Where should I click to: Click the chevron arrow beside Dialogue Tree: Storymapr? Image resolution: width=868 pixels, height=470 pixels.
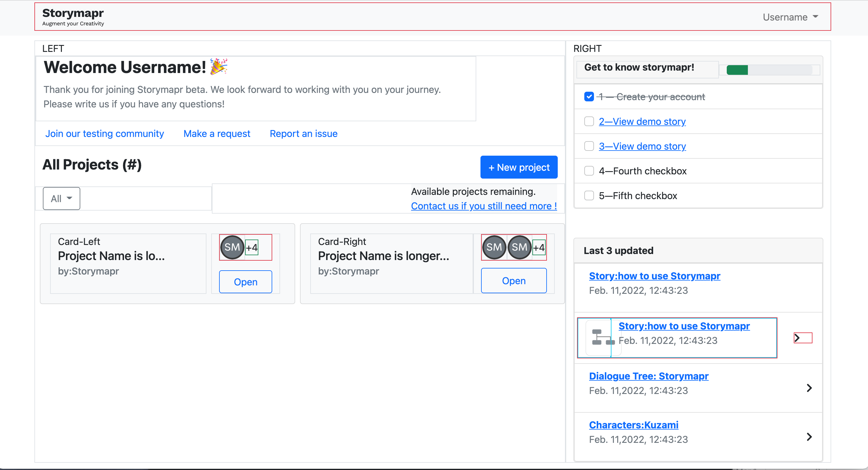(809, 388)
